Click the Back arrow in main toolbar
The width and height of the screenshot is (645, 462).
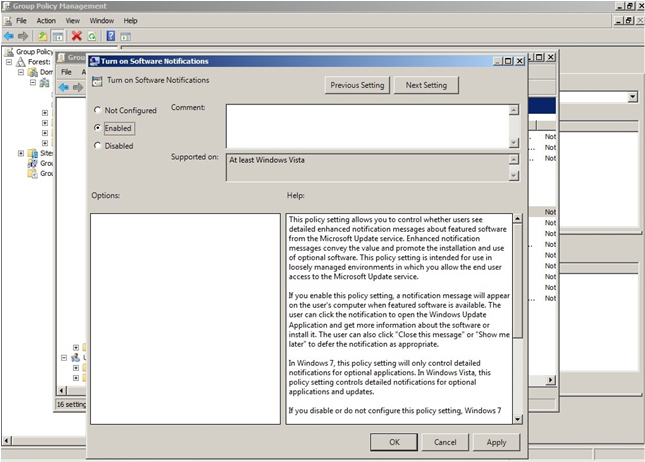pos(9,35)
